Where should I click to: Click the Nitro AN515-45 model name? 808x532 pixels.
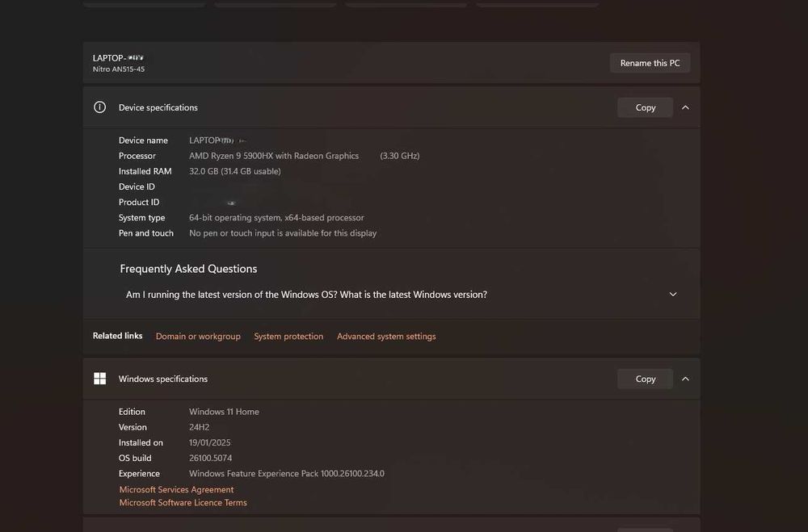pos(119,69)
